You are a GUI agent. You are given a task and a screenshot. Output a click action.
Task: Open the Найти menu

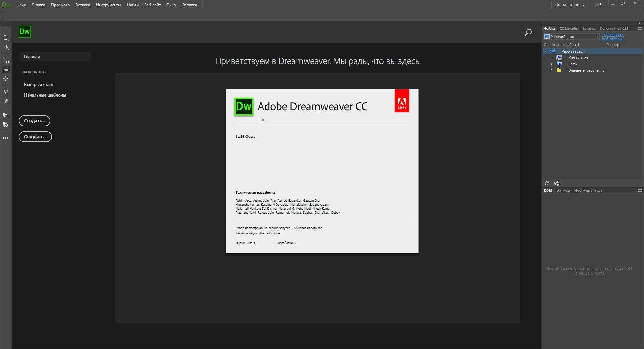[x=133, y=5]
